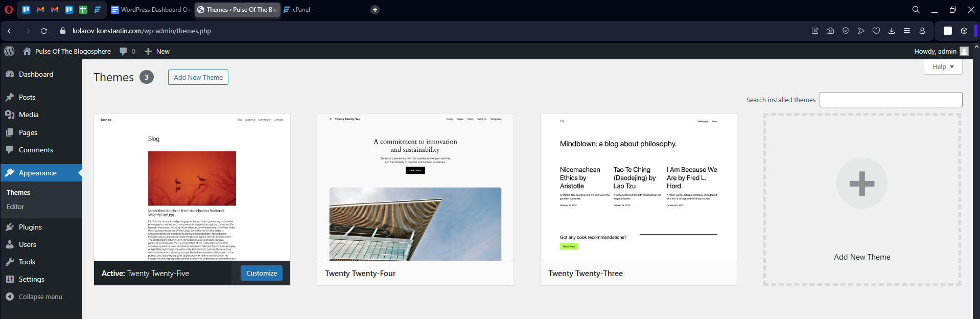
Task: Click the large plus icon to add theme
Action: tap(861, 184)
